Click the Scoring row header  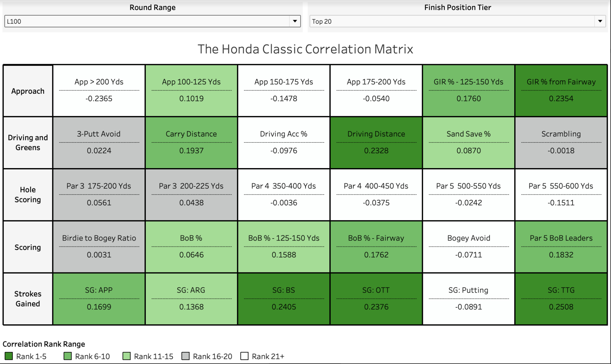pos(28,247)
